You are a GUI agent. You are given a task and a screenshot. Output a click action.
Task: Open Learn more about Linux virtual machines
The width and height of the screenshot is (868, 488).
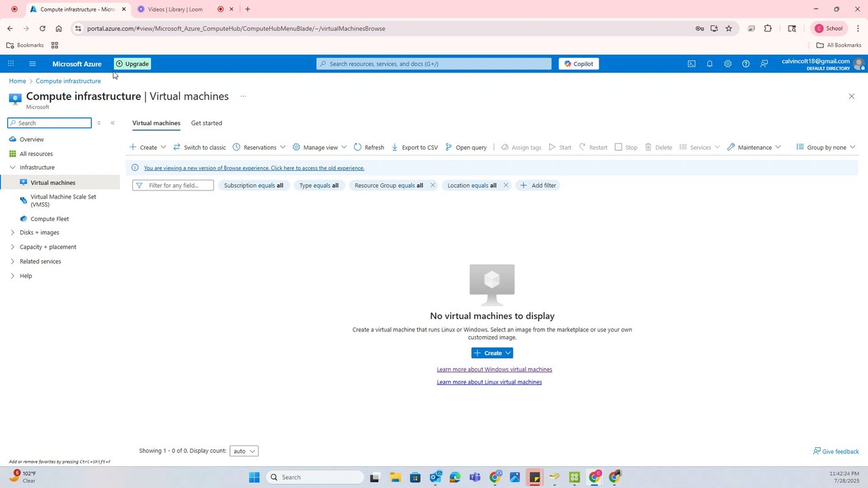point(490,382)
